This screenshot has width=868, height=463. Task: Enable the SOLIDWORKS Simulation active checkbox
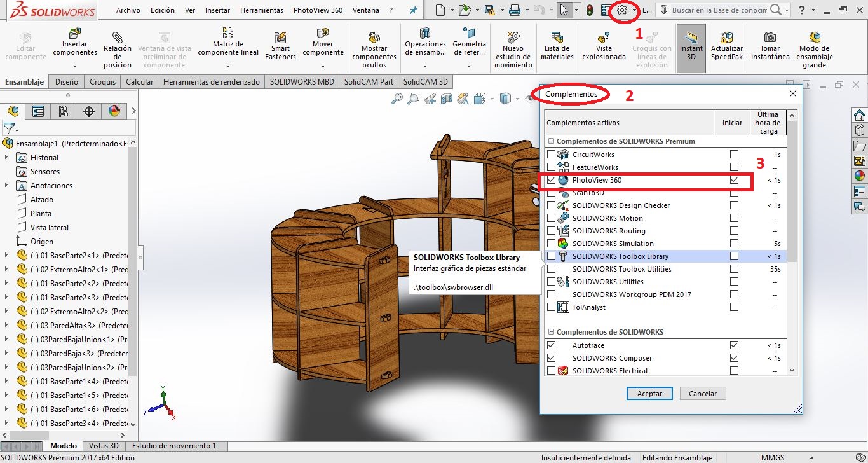pyautogui.click(x=551, y=244)
